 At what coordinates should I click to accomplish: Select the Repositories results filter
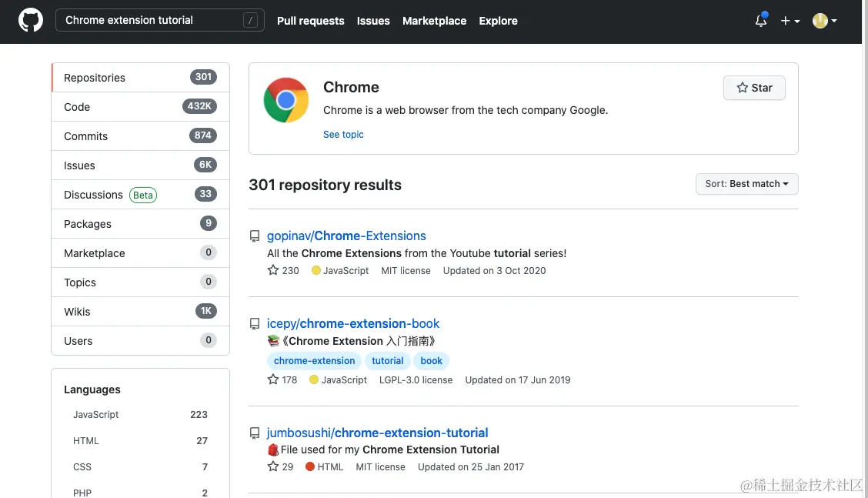click(x=140, y=78)
